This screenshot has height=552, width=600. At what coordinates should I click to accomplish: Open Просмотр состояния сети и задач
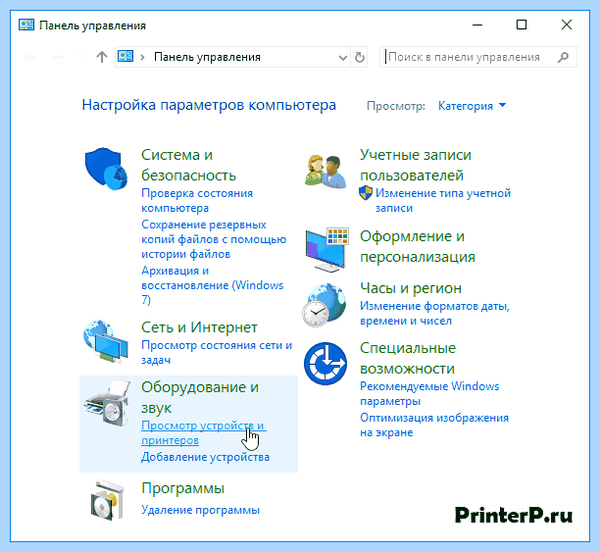(x=217, y=352)
